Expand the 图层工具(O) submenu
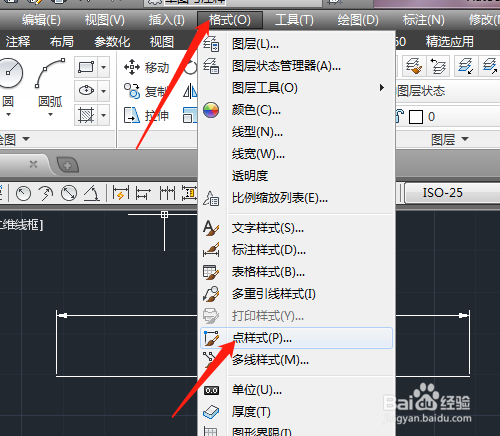 pyautogui.click(x=296, y=88)
